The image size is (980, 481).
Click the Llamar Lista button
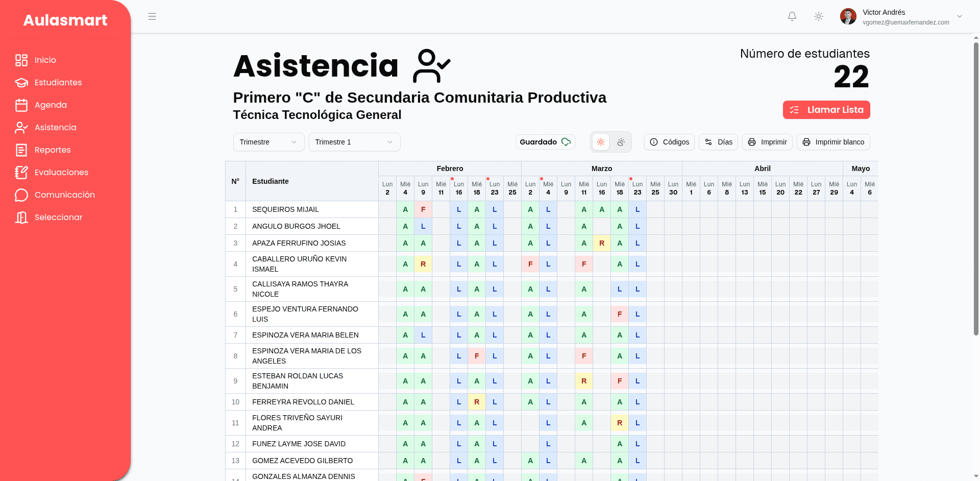point(826,110)
